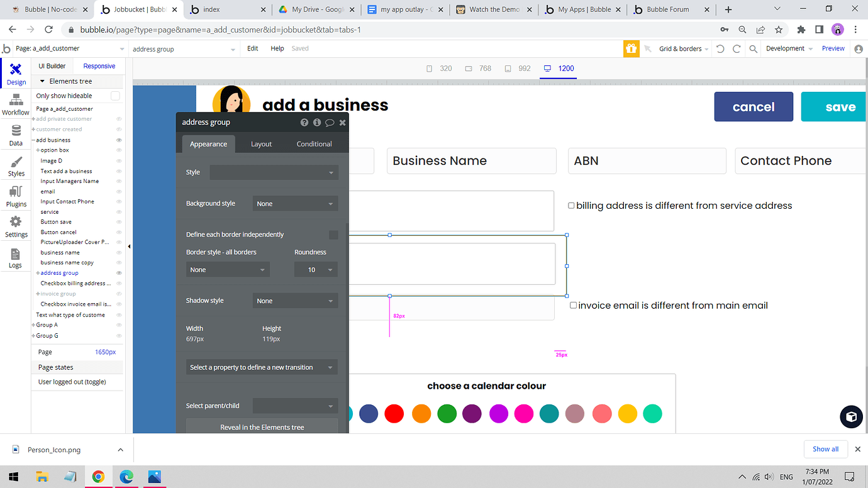Check billing address is different from service address
The width and height of the screenshot is (868, 488).
click(x=571, y=205)
